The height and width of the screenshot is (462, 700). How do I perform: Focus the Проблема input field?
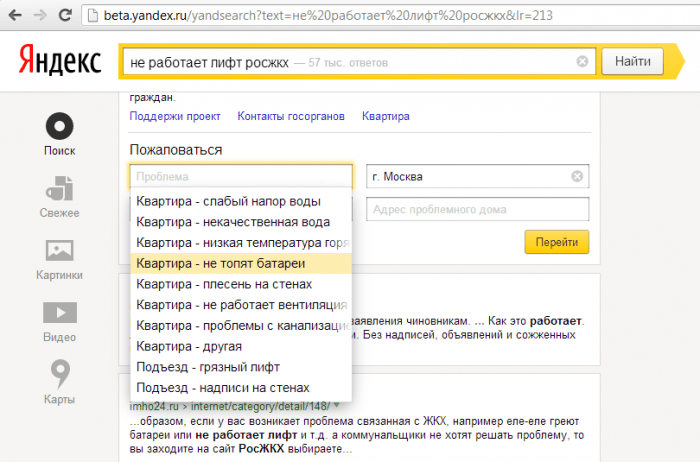[240, 177]
